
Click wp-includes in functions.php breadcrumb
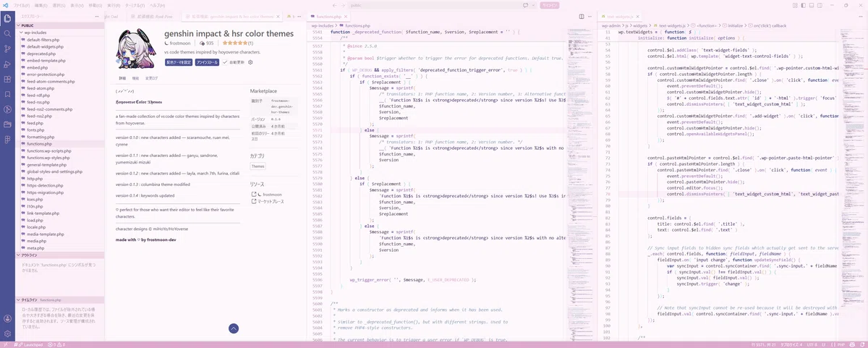(323, 25)
